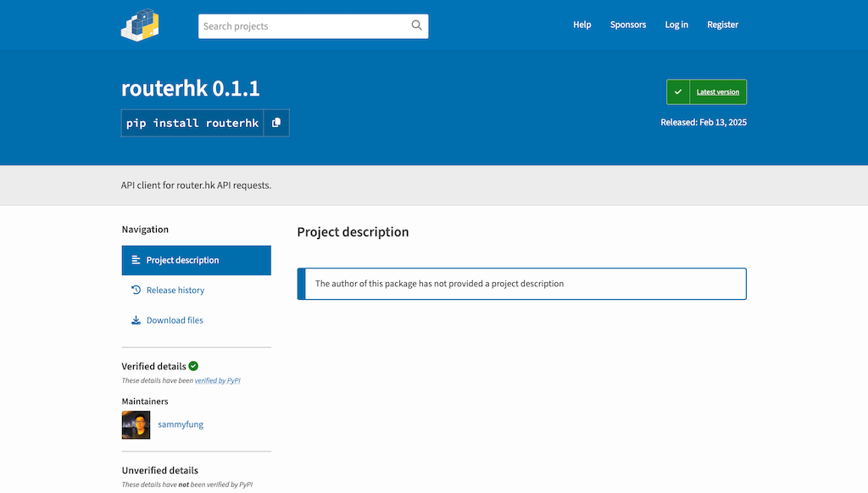
Task: Click the green verified checkmark badge
Action: coord(193,366)
